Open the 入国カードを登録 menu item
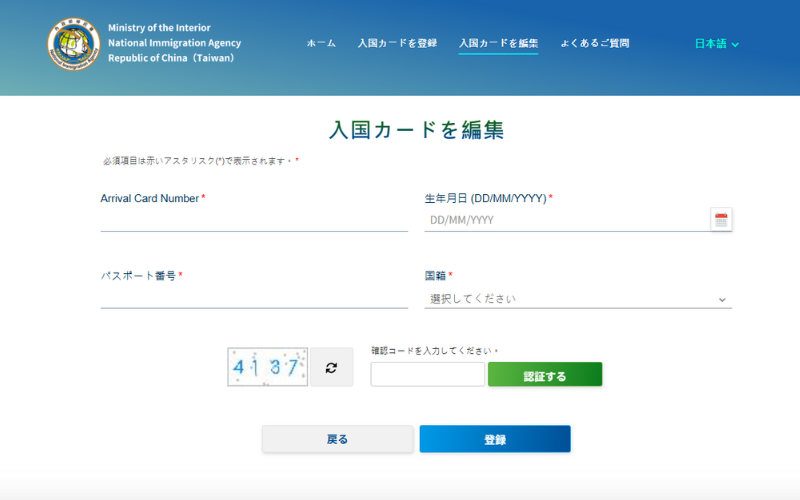 coord(397,44)
